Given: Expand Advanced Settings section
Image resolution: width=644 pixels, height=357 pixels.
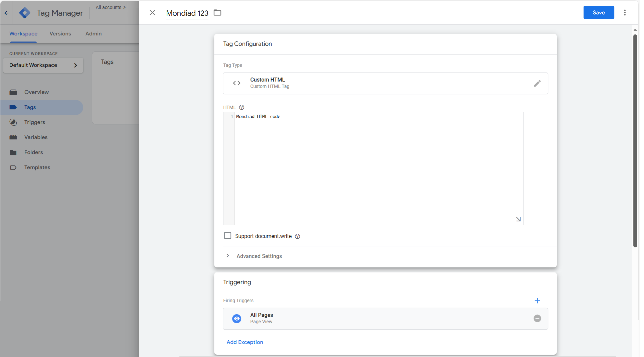Looking at the screenshot, I should tap(259, 256).
